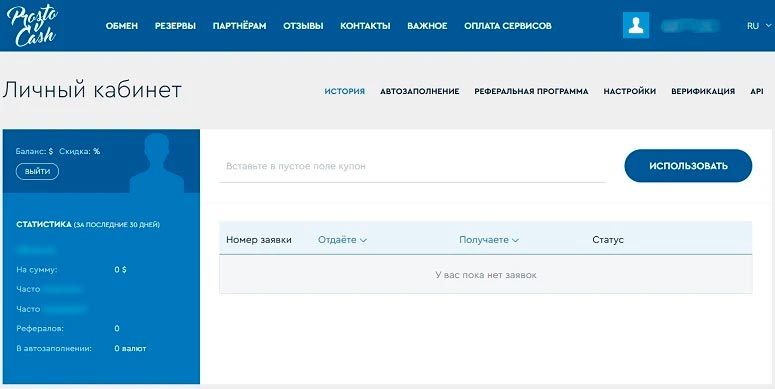This screenshot has height=389, width=775.
Task: Click the Prosto Cash logo
Action: coord(33,26)
